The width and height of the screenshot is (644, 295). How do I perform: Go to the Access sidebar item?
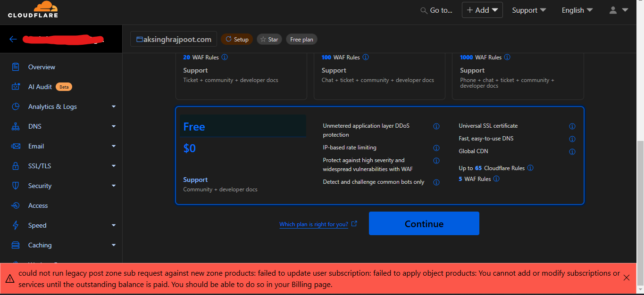click(38, 205)
